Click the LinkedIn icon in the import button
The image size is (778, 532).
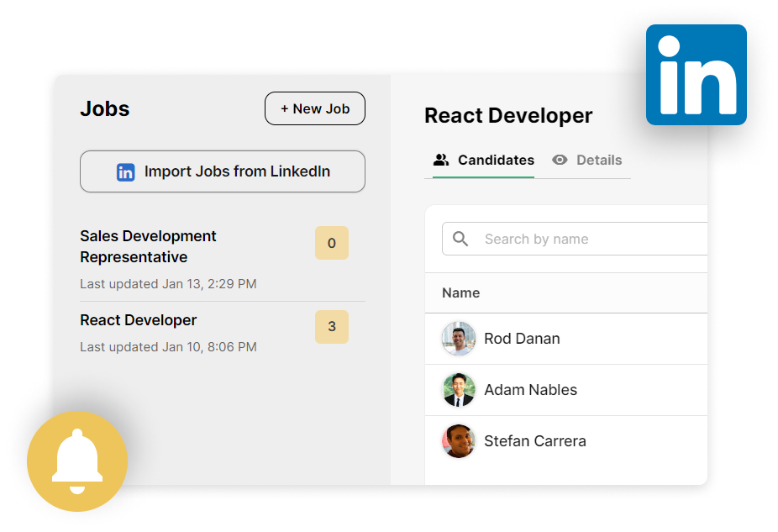[x=125, y=172]
